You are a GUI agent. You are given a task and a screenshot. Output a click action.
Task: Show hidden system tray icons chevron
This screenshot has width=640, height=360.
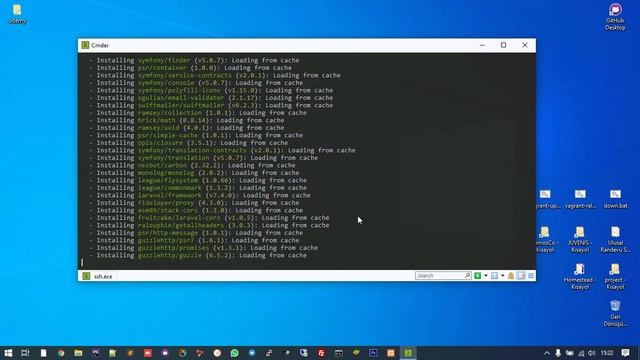(547, 353)
